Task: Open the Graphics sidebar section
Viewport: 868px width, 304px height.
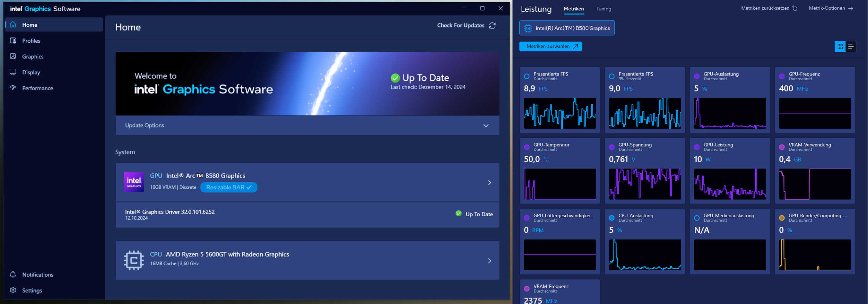Action: (x=54, y=56)
